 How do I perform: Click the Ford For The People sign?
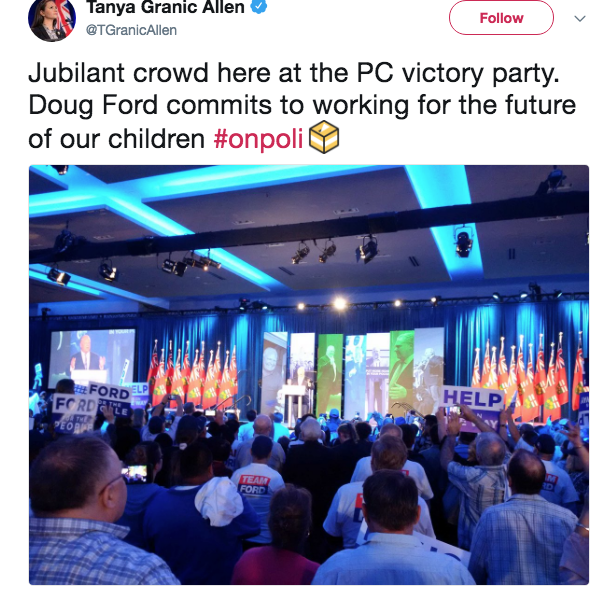coord(75,413)
